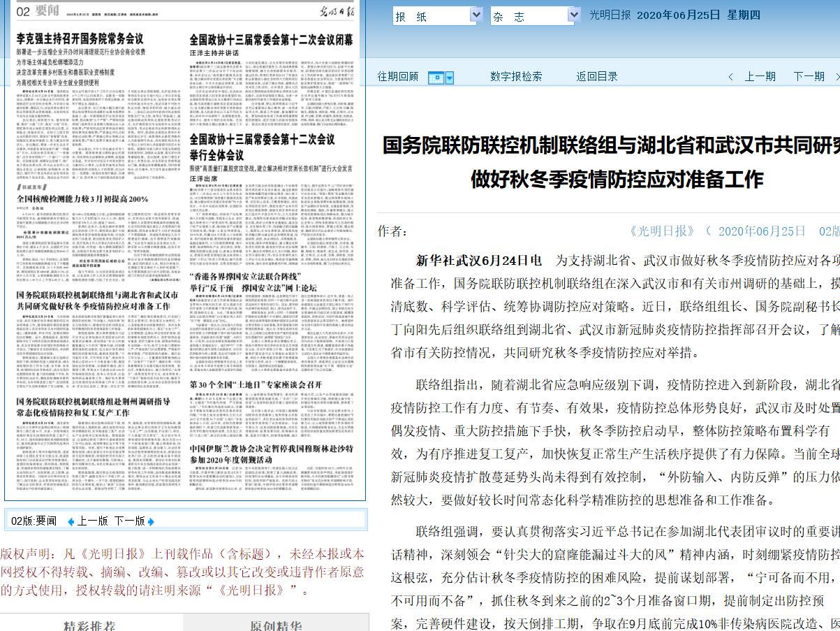Open the 杂志 magazine dropdown
This screenshot has height=631, width=840.
(x=535, y=15)
